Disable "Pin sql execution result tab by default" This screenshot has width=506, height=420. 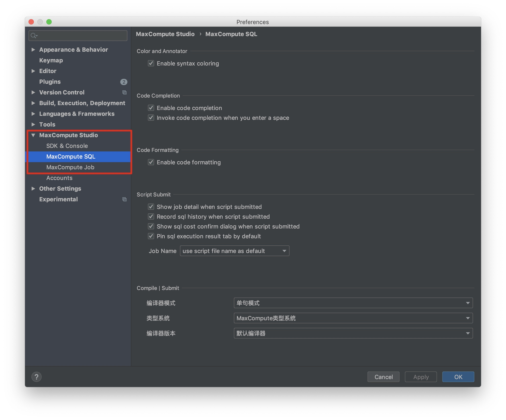click(151, 236)
